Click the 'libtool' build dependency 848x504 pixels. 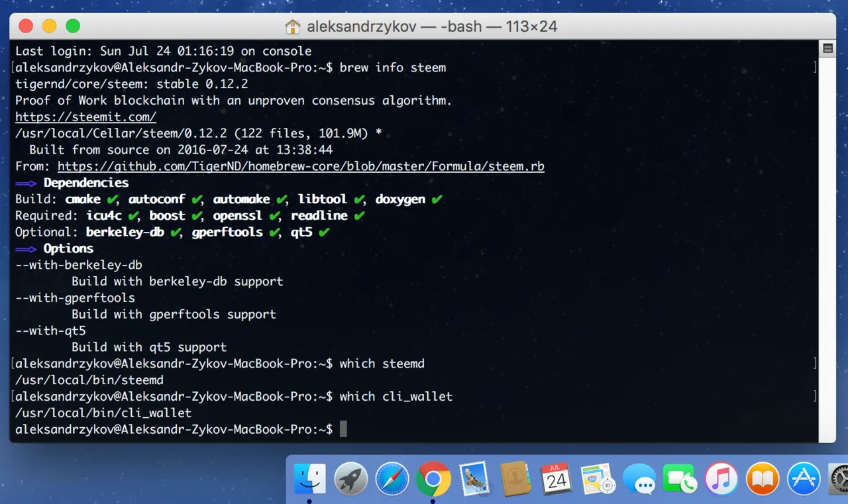coord(322,199)
